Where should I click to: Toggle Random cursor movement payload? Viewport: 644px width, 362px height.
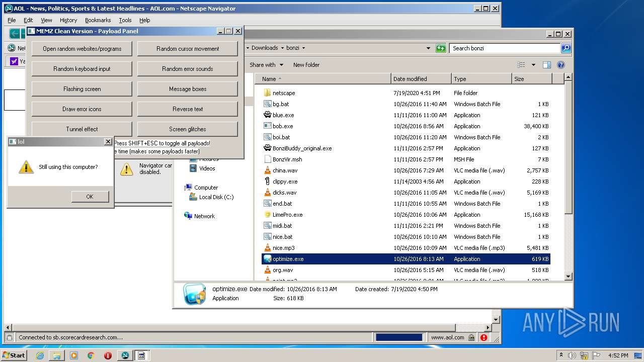point(188,49)
